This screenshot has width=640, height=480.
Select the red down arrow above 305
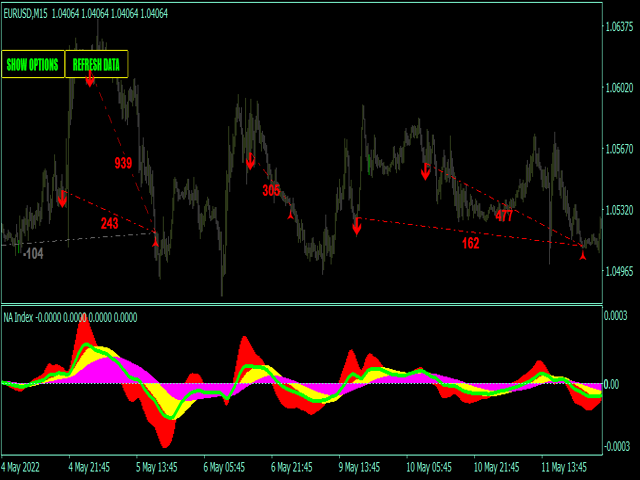251,162
